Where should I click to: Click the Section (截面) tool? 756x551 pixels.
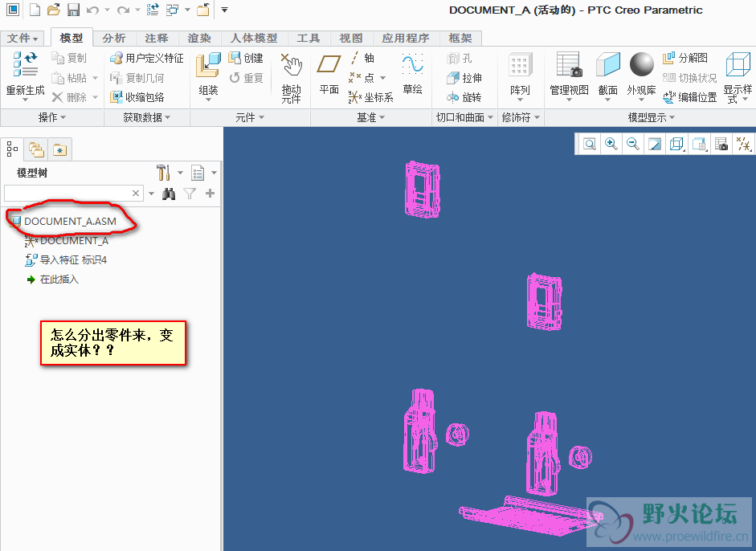[x=608, y=76]
